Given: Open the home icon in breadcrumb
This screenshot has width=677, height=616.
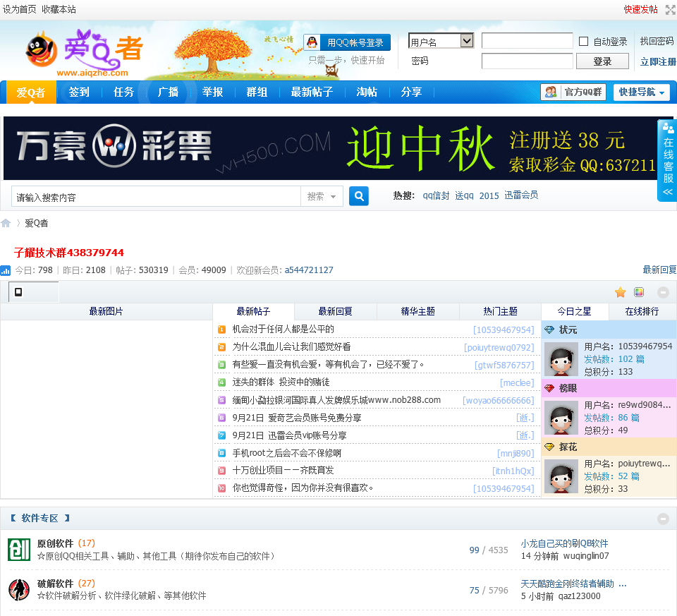Looking at the screenshot, I should point(6,223).
